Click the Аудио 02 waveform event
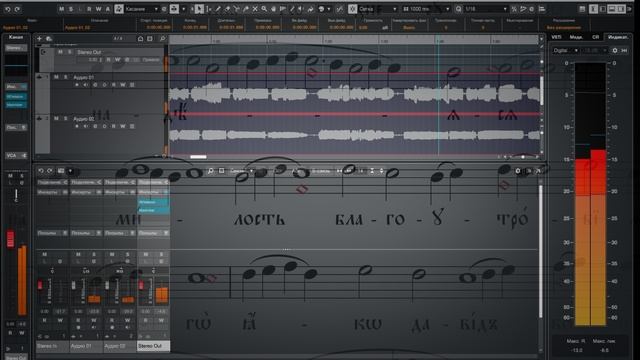The image size is (640, 360). pos(354,135)
